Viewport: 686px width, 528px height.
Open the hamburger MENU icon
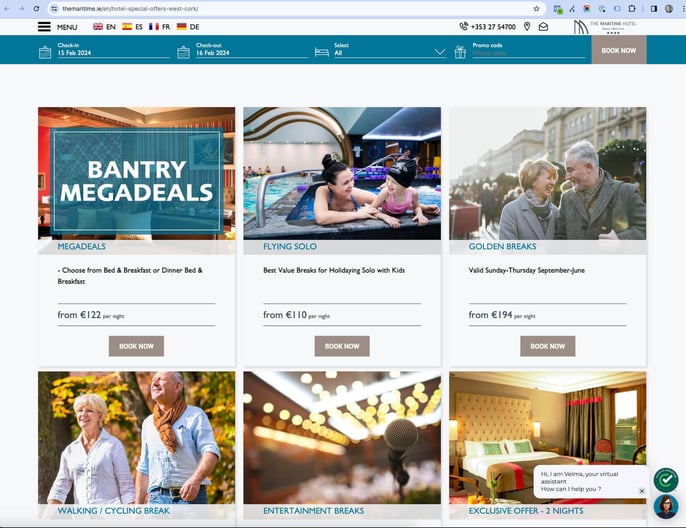[x=44, y=27]
